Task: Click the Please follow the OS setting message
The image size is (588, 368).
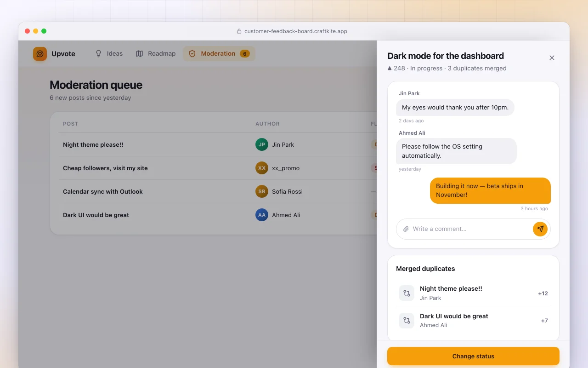Action: click(456, 151)
